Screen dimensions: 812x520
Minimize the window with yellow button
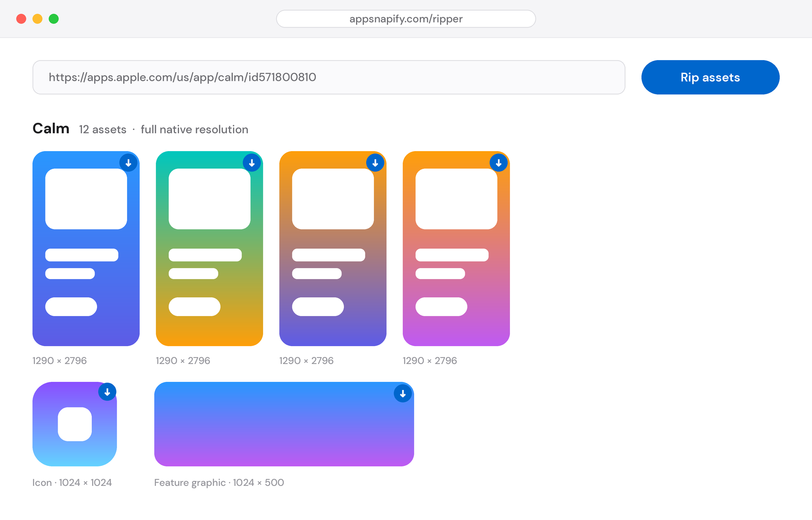[37, 19]
